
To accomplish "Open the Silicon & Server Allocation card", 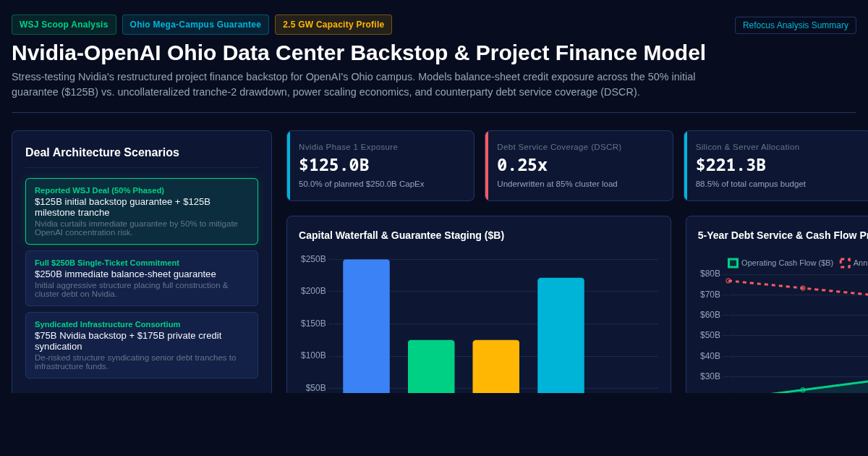I will click(776, 166).
